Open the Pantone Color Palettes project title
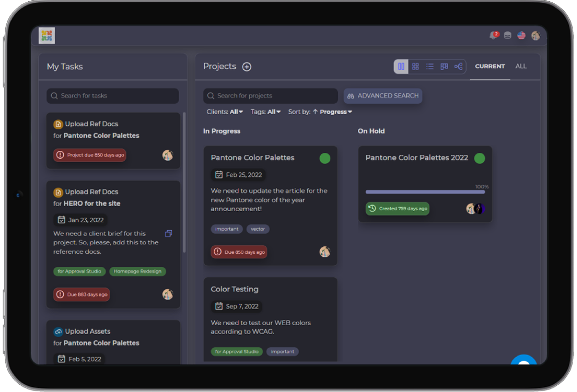This screenshot has height=392, width=577. point(253,158)
